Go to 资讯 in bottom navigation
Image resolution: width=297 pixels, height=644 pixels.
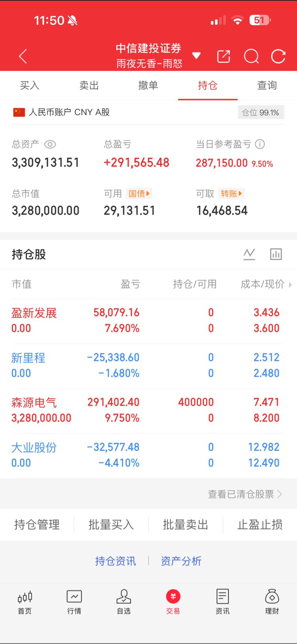223,602
